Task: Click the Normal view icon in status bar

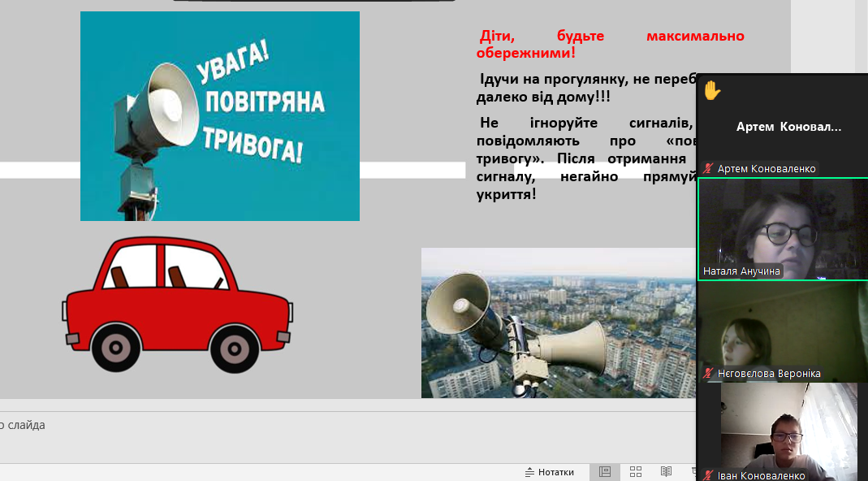Action: pyautogui.click(x=605, y=472)
